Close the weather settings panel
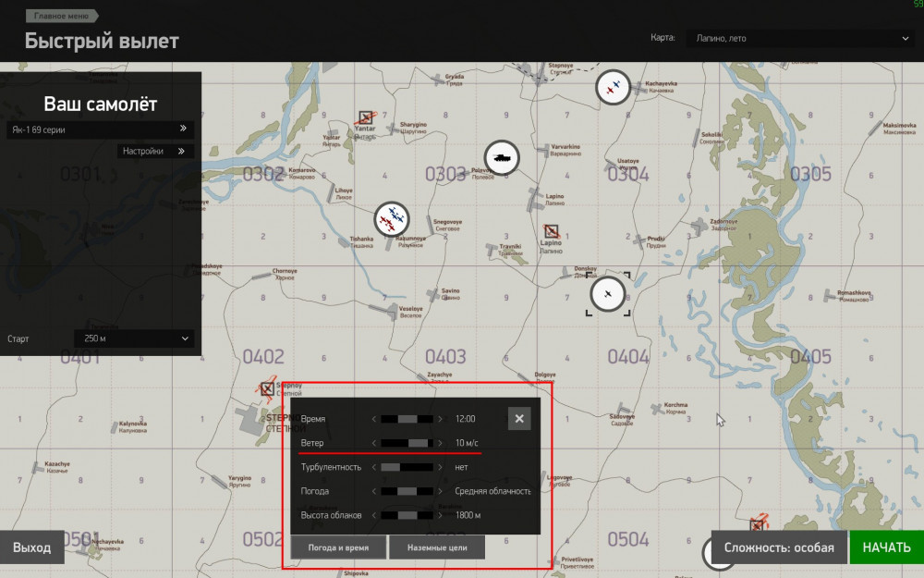924x578 pixels. (519, 418)
